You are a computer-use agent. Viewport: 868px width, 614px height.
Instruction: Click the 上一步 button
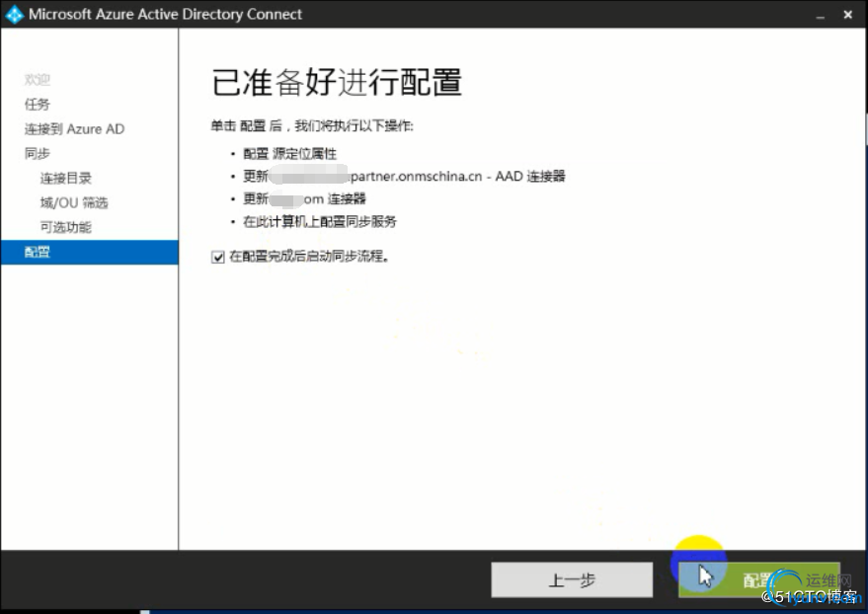point(572,579)
